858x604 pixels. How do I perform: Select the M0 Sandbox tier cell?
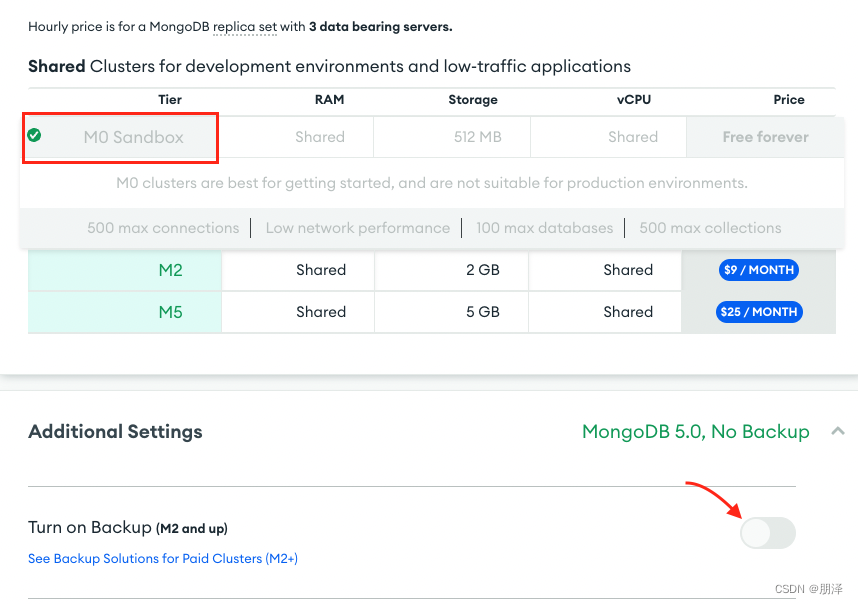pos(120,137)
